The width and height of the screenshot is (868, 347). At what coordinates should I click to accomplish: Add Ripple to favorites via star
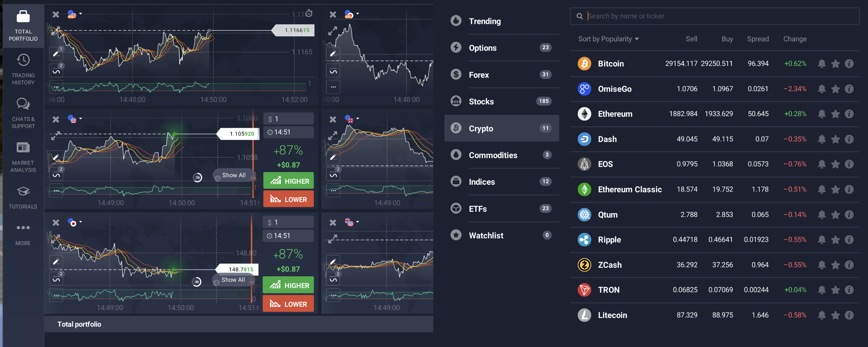click(836, 239)
